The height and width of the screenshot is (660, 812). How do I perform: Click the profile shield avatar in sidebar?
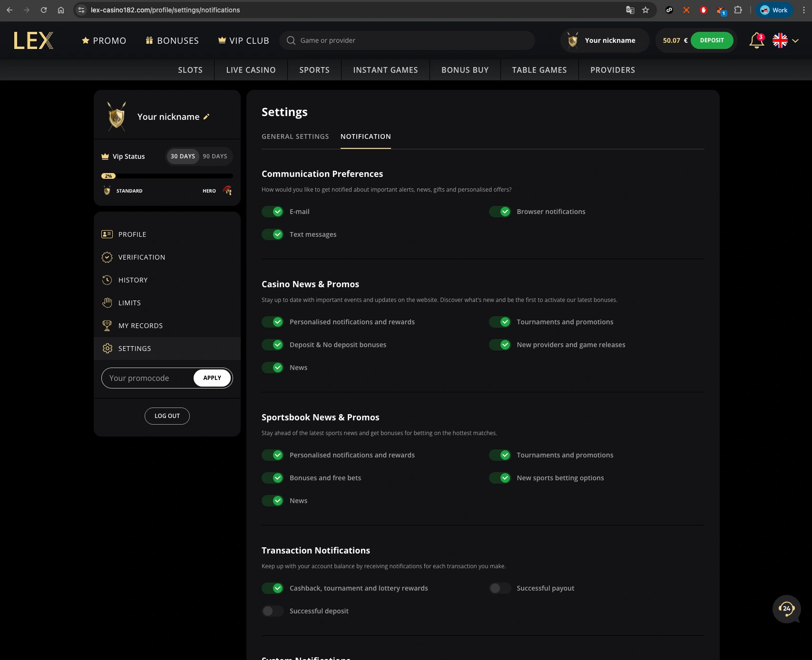117,116
